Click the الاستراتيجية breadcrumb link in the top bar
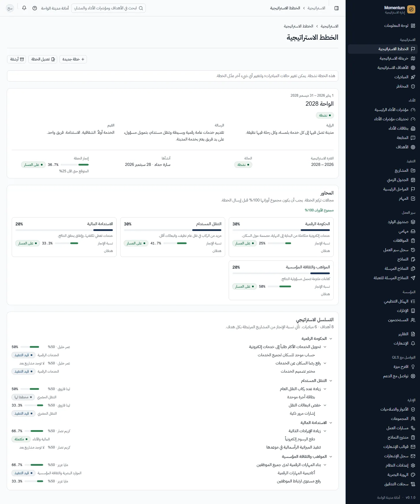This screenshot has width=420, height=504. 316,8
